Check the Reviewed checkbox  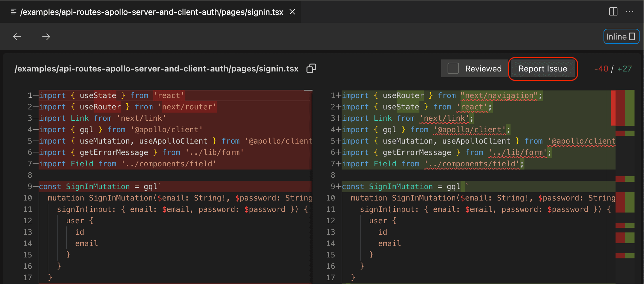[x=453, y=68]
